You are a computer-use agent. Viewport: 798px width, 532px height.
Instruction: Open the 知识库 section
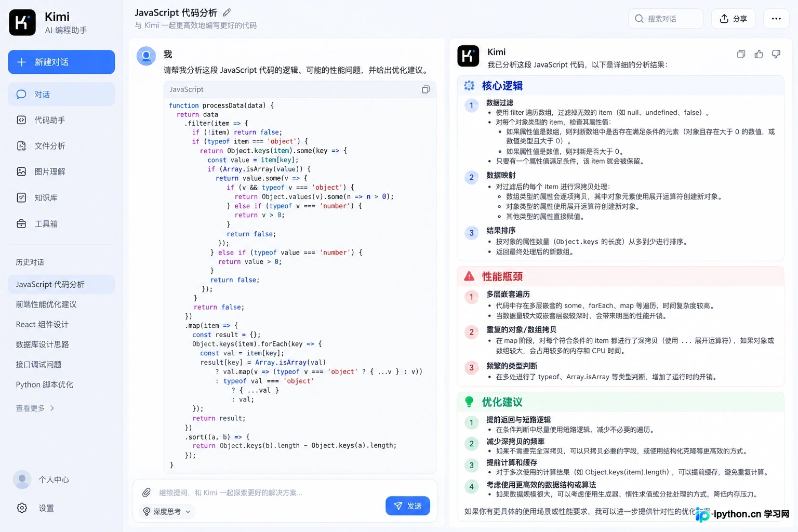(61, 197)
